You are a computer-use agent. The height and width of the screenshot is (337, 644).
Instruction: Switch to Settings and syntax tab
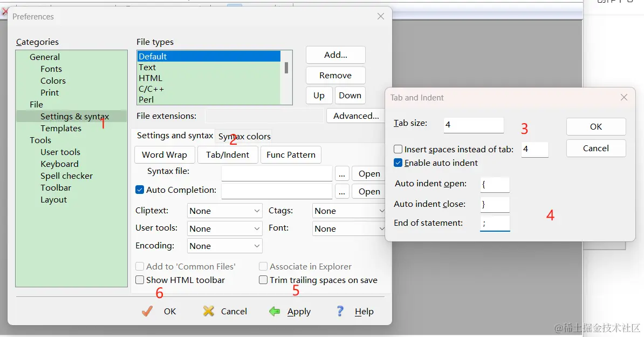(175, 136)
